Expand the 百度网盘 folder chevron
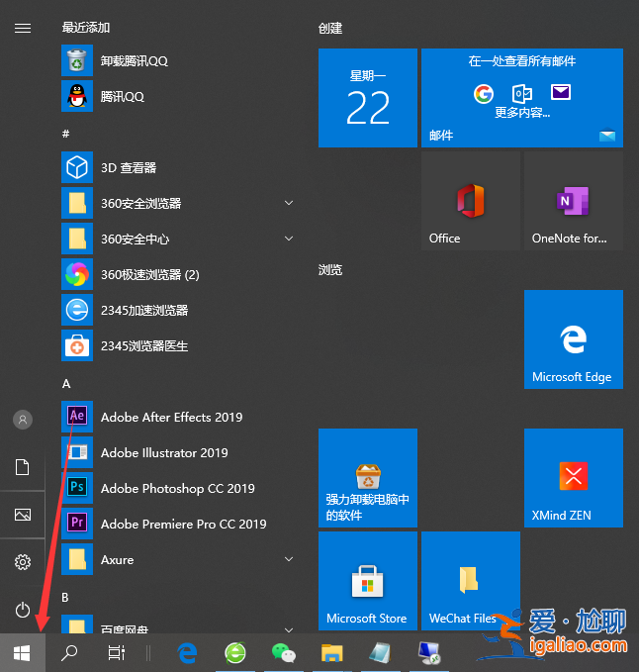 (x=289, y=629)
